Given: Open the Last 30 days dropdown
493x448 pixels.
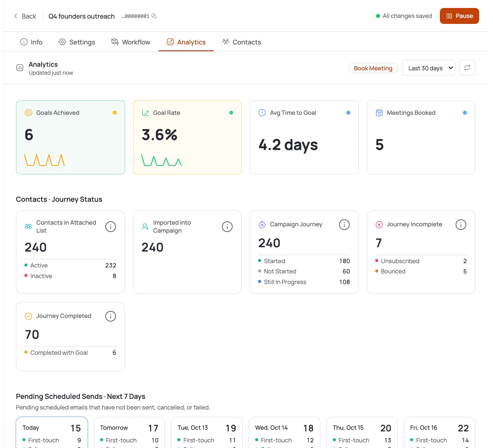Looking at the screenshot, I should pyautogui.click(x=428, y=68).
